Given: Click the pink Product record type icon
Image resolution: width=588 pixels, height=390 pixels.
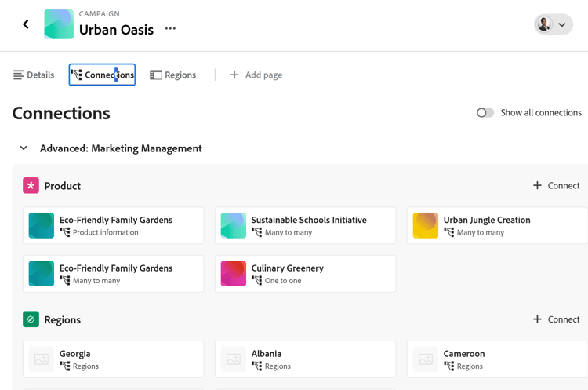Looking at the screenshot, I should (x=31, y=186).
